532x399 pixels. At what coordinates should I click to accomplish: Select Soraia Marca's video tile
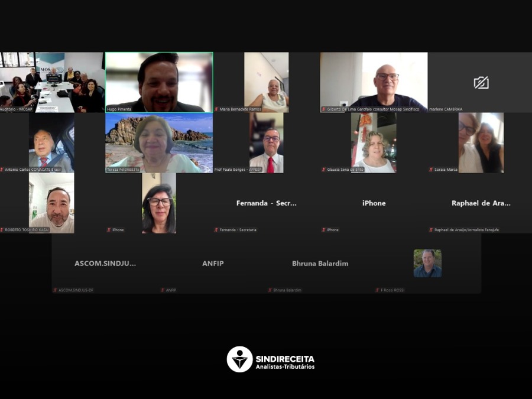[x=481, y=142]
